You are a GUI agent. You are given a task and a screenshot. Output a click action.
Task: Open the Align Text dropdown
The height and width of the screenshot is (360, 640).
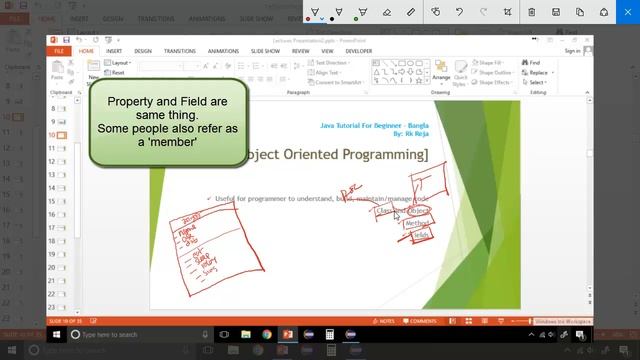[325, 72]
